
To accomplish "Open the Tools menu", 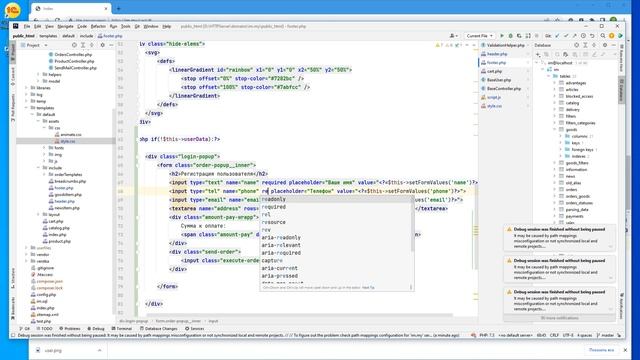I will tap(126, 27).
